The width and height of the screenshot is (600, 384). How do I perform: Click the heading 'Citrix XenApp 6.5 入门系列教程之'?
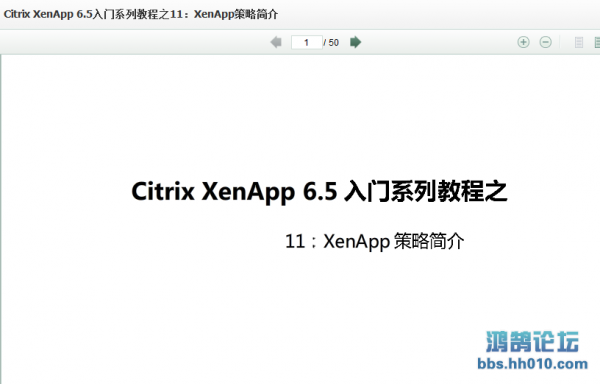(320, 191)
